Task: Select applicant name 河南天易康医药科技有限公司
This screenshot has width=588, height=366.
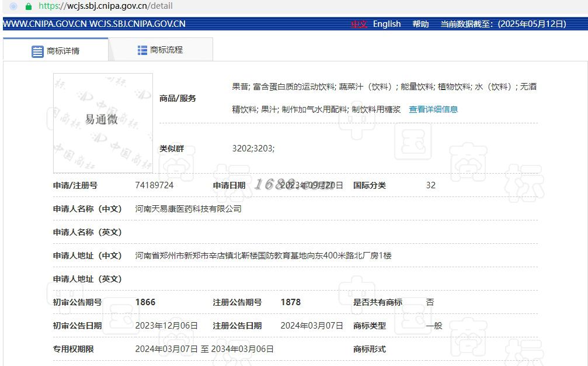Action: pos(188,209)
